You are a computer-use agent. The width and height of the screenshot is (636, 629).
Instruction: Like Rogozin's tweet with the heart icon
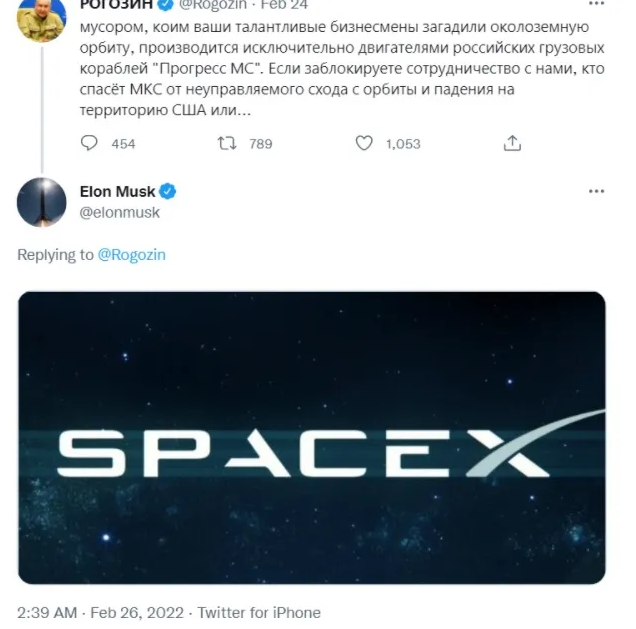[364, 143]
